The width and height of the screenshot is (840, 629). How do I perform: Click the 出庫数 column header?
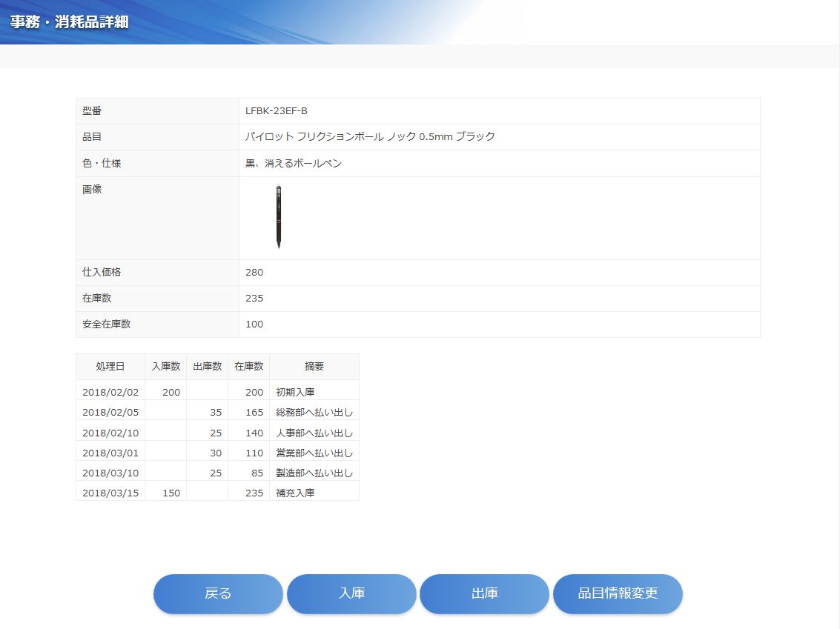point(208,366)
